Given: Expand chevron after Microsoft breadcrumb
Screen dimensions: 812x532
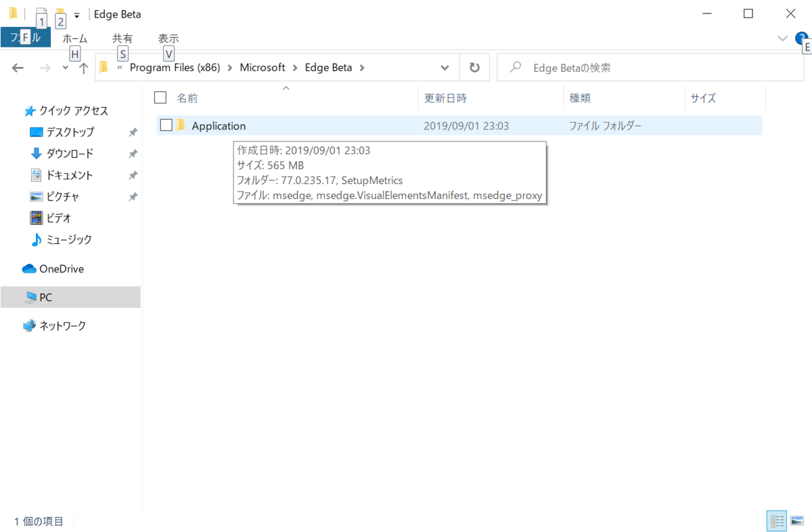Looking at the screenshot, I should coord(295,68).
